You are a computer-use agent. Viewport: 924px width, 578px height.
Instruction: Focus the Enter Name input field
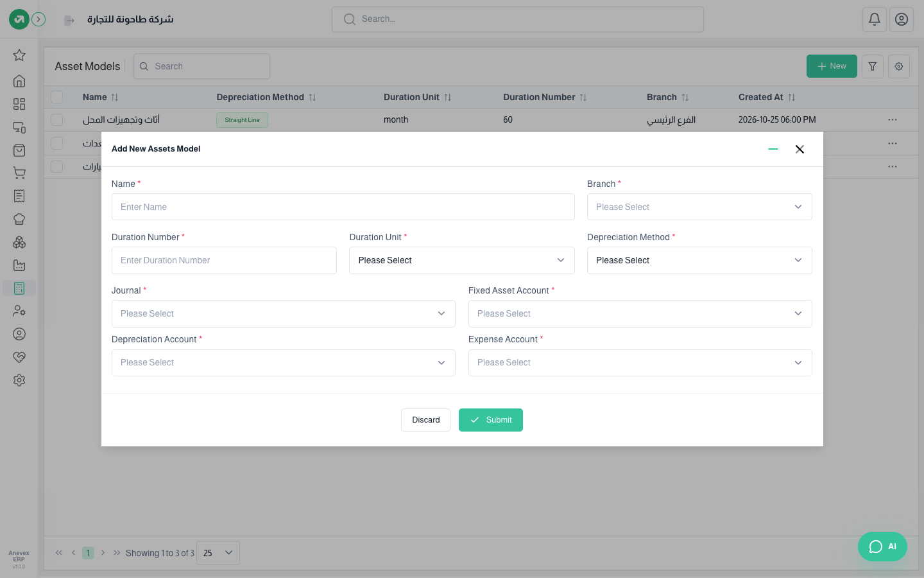click(343, 207)
